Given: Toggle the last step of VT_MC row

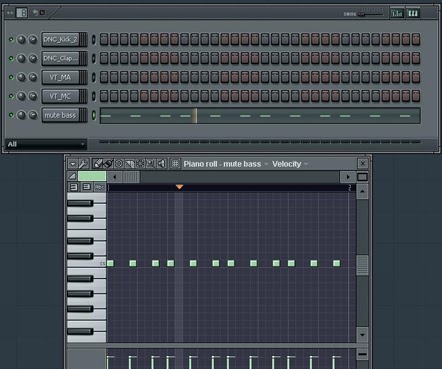Looking at the screenshot, I should [416, 96].
